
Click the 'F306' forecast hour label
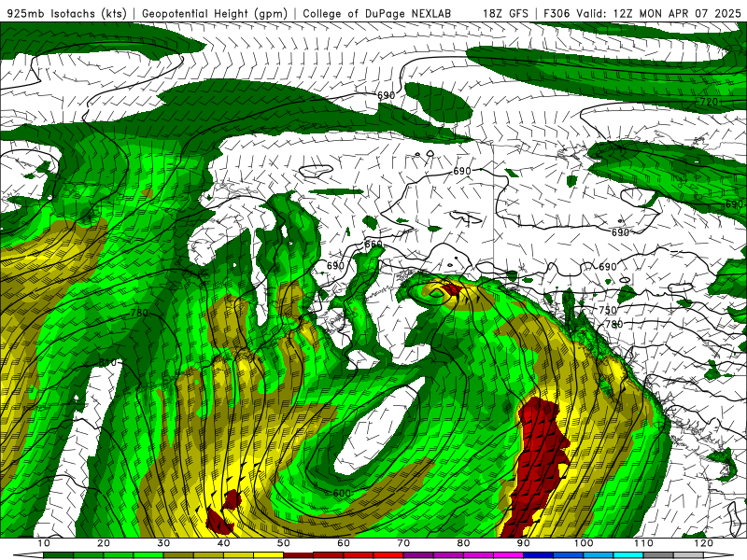click(557, 13)
